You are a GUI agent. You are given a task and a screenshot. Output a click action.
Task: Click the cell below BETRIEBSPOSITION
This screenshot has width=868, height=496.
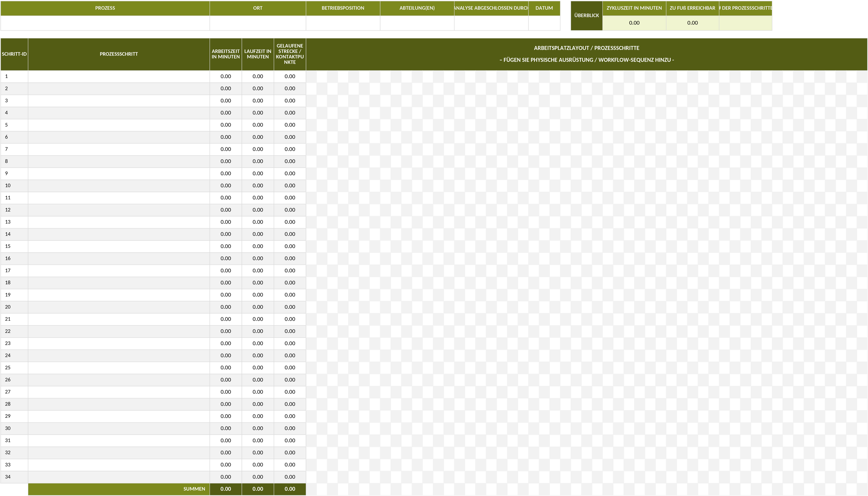pyautogui.click(x=343, y=23)
